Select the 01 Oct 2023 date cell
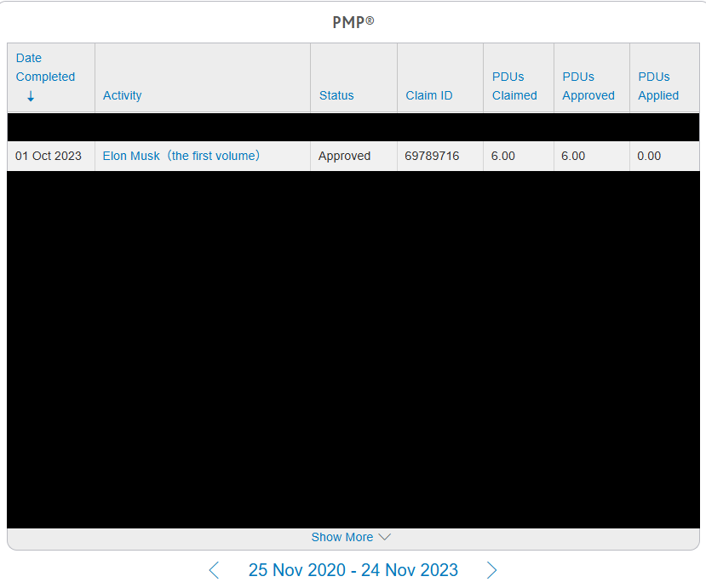The width and height of the screenshot is (706, 588). coord(49,156)
